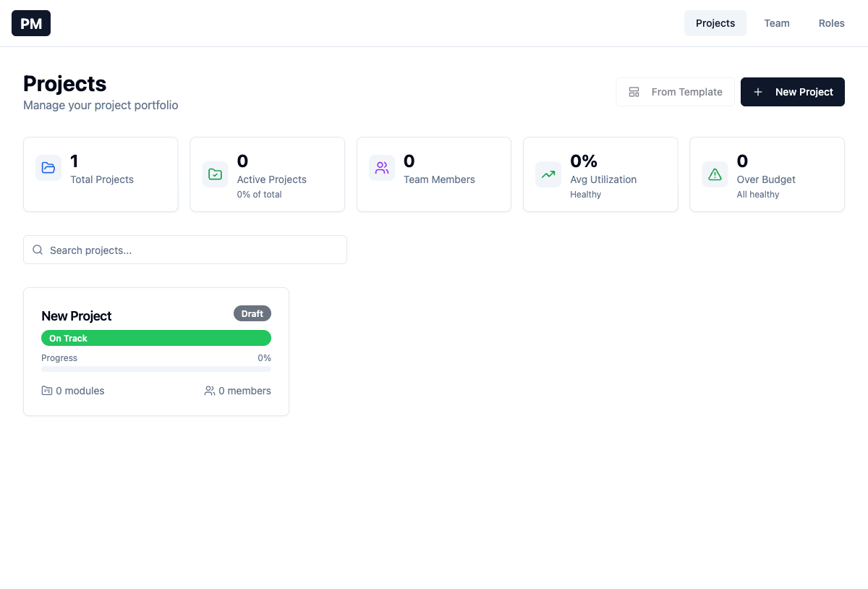This screenshot has width=868, height=589.
Task: Click the template layout icon
Action: [x=634, y=92]
